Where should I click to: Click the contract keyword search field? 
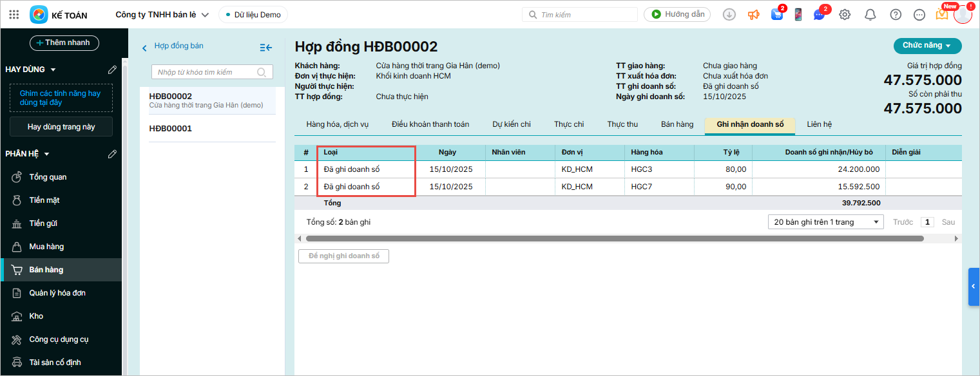[204, 72]
